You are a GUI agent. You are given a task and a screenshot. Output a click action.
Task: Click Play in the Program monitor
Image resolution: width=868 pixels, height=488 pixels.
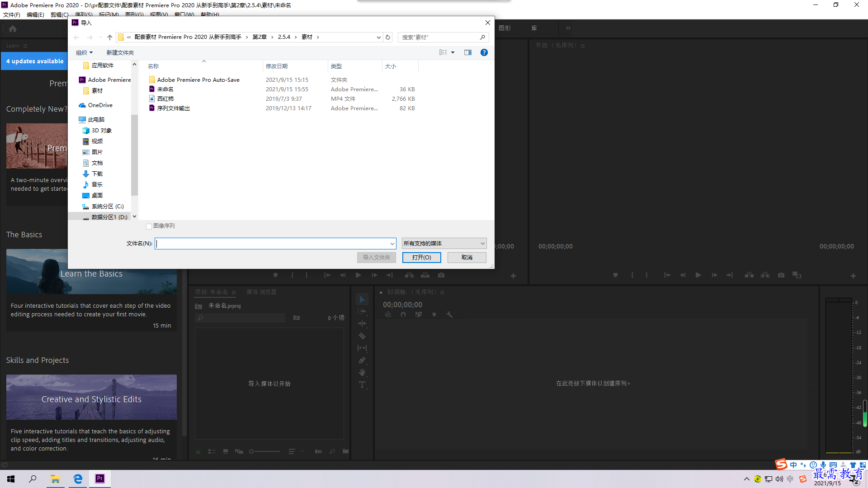tap(698, 275)
